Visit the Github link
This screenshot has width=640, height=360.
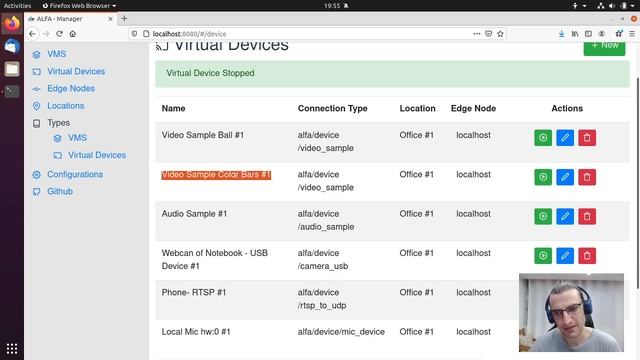tap(60, 191)
